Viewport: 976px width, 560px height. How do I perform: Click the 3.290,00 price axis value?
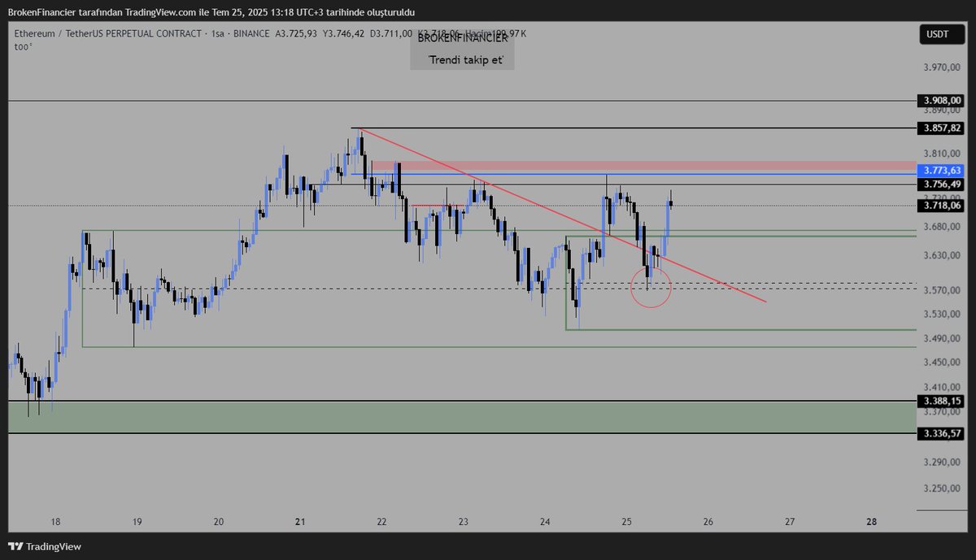coord(942,462)
